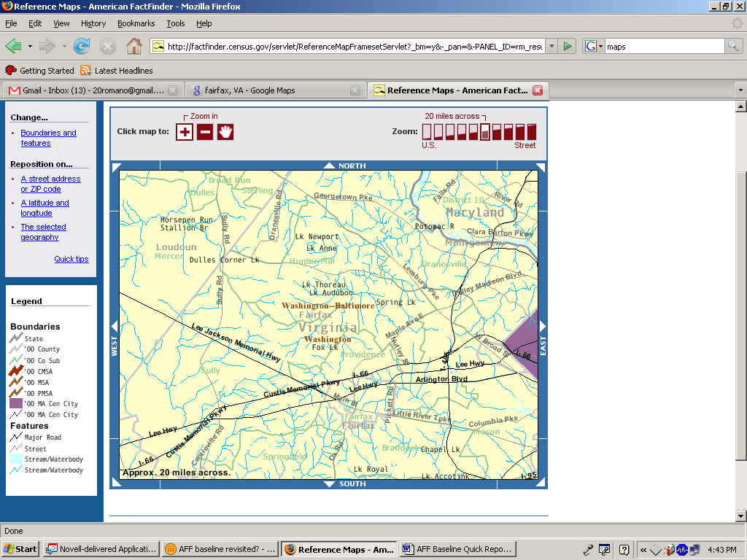Open the Windows Start button

point(20,549)
